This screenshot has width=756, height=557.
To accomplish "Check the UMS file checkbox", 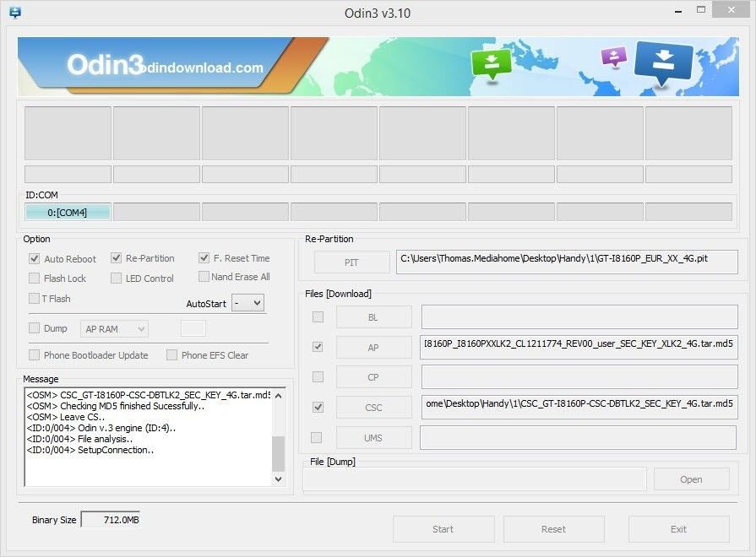I will [x=316, y=437].
